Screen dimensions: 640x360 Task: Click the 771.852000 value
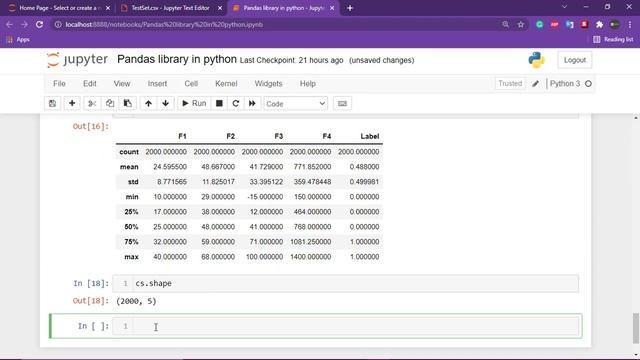[x=312, y=167]
